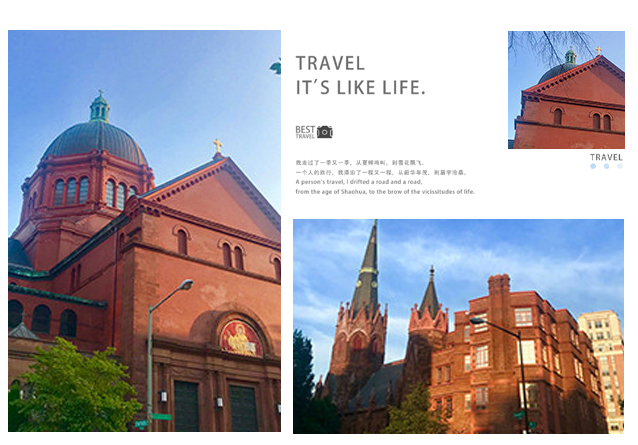
Task: Open the bottom-right brick building photo
Action: pos(458,326)
